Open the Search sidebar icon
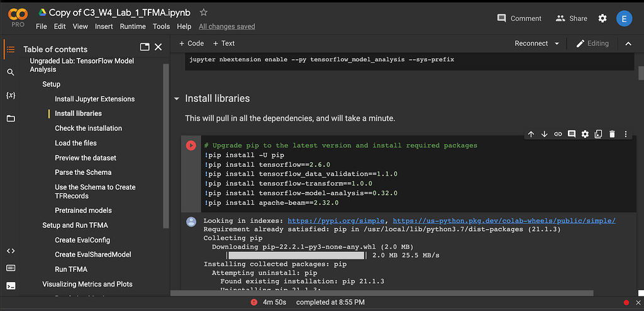 [x=11, y=72]
